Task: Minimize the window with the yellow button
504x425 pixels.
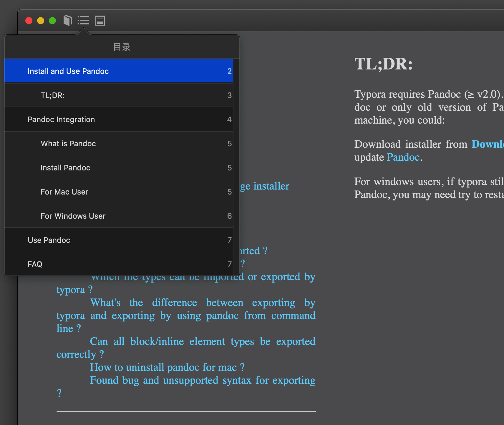Action: [41, 21]
